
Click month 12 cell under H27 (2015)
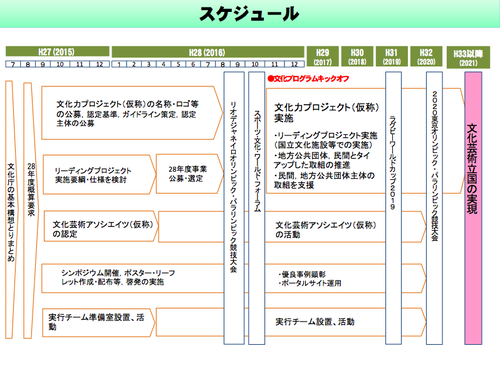pos(99,64)
